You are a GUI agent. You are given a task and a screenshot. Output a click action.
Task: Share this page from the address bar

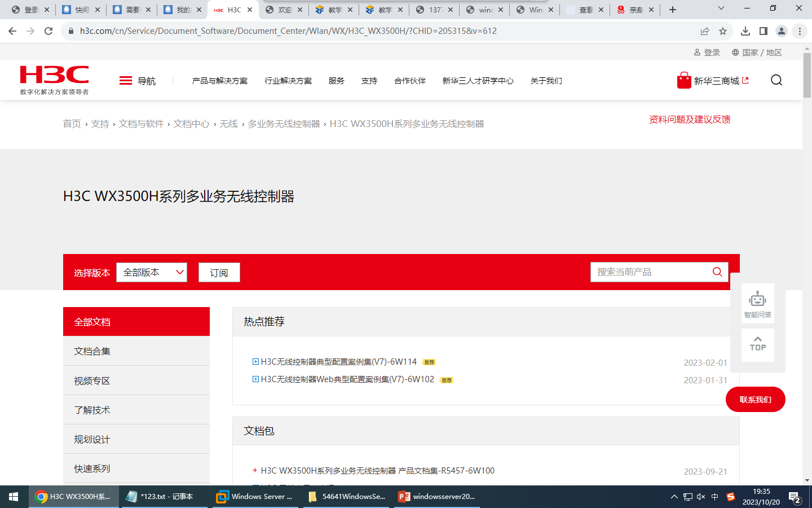(x=705, y=31)
